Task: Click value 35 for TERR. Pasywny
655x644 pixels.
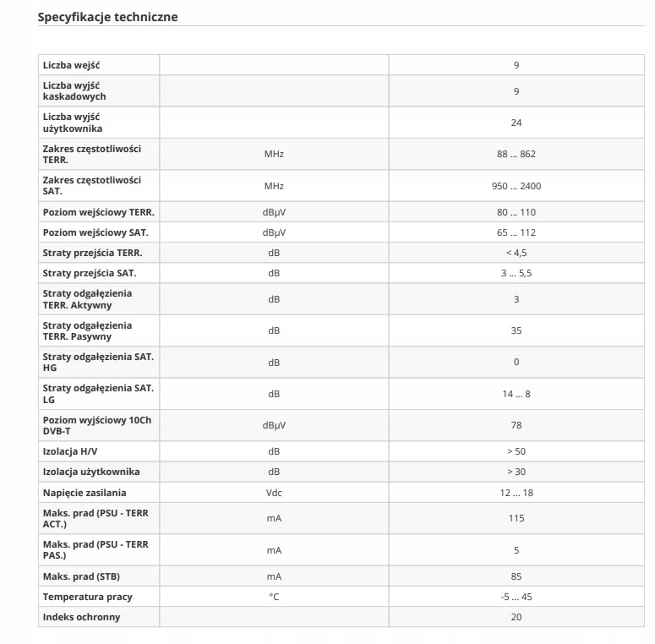Action: point(516,330)
